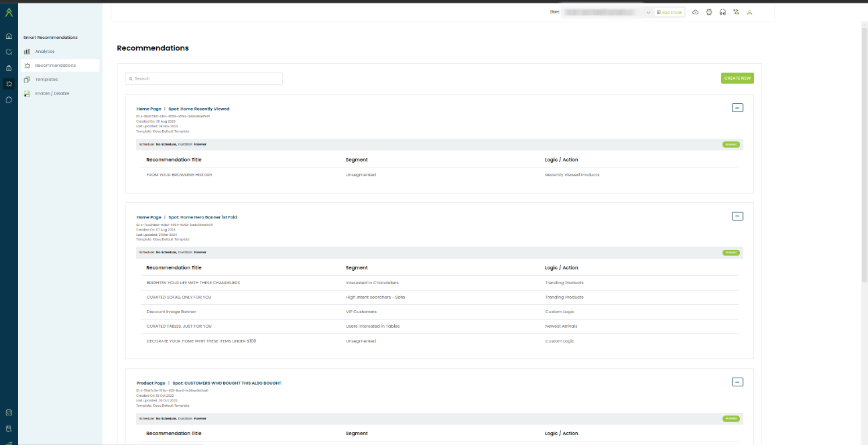This screenshot has width=868, height=445.
Task: Toggle the running status badge for Home Hero Banner
Action: click(x=731, y=253)
